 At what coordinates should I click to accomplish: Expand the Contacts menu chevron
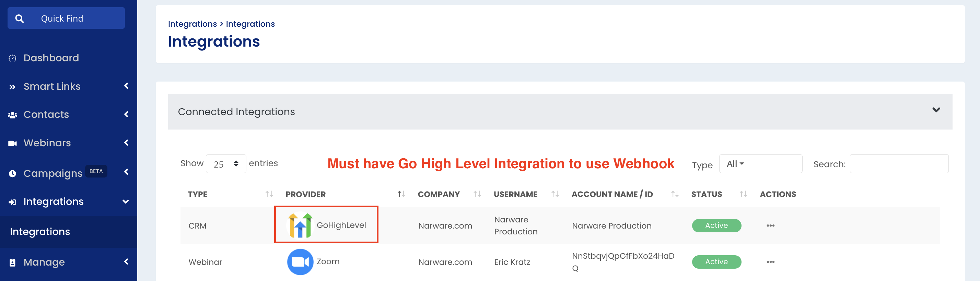pyautogui.click(x=126, y=114)
